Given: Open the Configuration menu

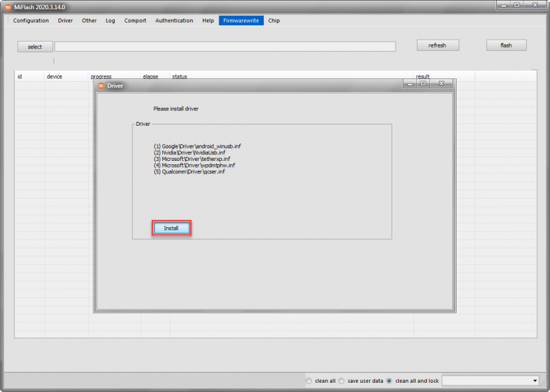Looking at the screenshot, I should point(31,21).
